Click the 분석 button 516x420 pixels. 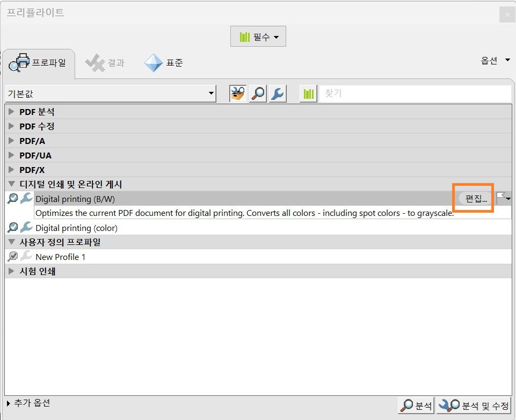[416, 405]
